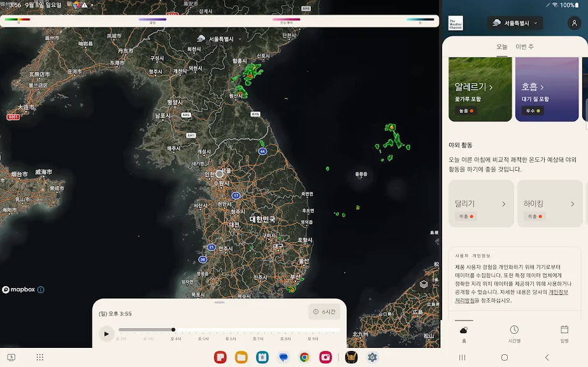The image size is (588, 367).
Task: Launch the yellow My Files app
Action: 241,357
